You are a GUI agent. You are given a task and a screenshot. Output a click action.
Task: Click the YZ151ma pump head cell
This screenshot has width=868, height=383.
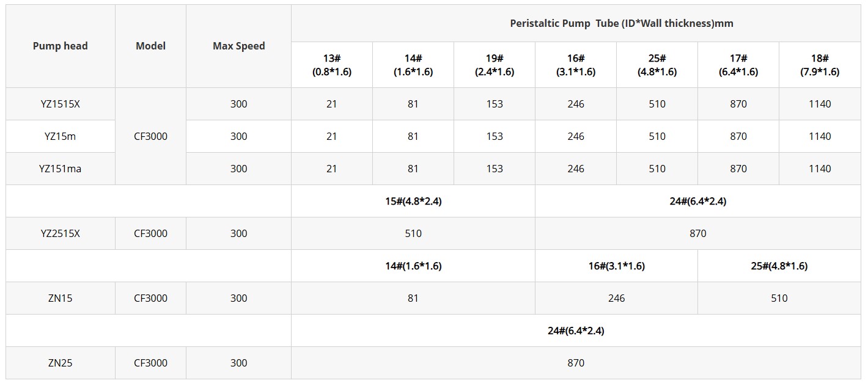(x=60, y=169)
